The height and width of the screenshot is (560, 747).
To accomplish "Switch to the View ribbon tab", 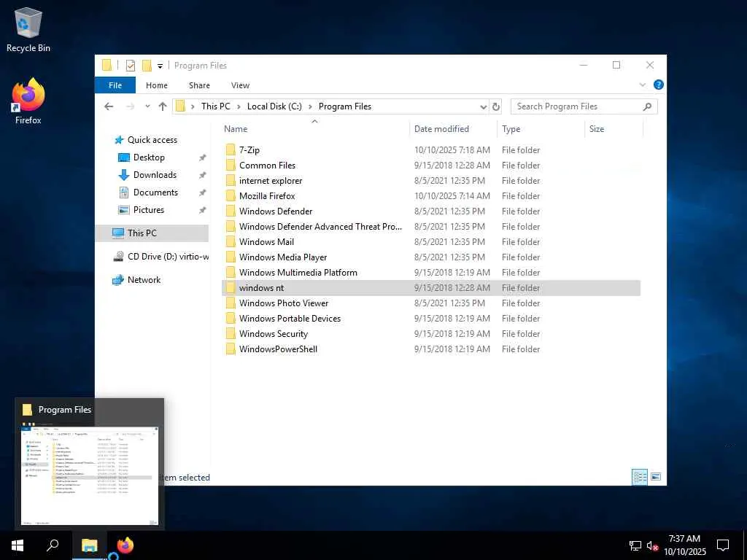I will 240,85.
